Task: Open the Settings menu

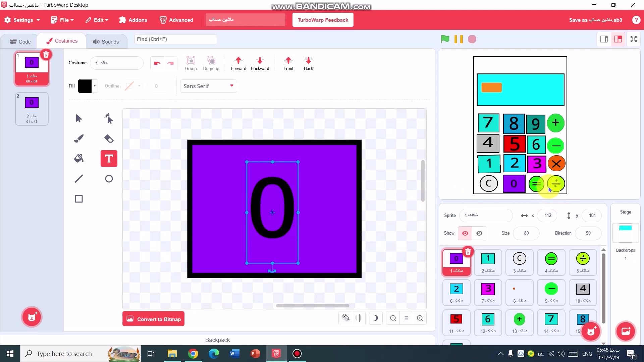Action: pos(22,20)
